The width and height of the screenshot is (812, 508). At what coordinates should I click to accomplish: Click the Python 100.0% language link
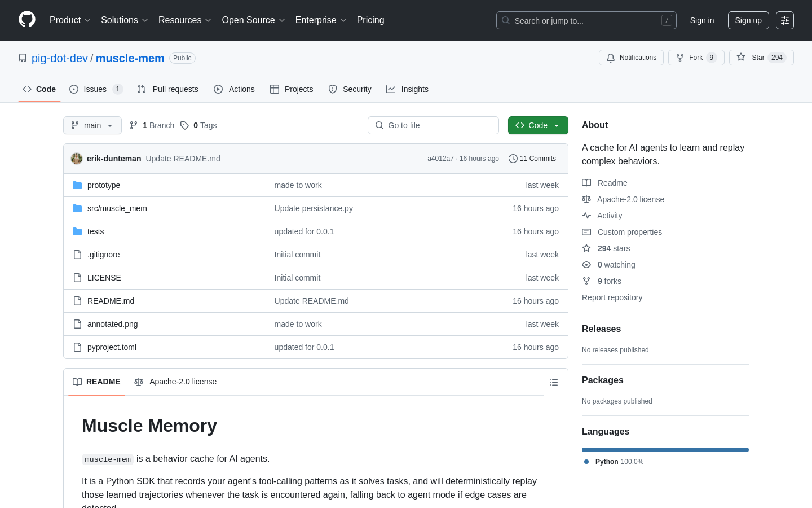pyautogui.click(x=614, y=462)
